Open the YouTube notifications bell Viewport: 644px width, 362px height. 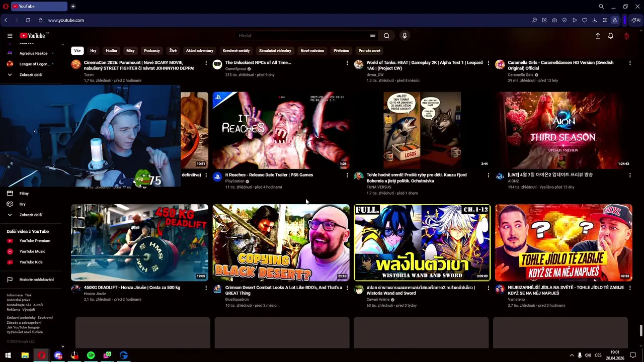610,36
